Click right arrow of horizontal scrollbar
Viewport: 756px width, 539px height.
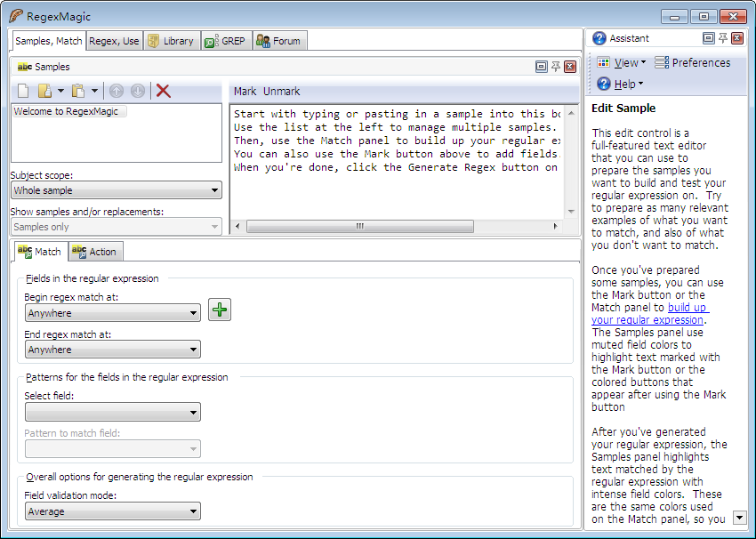click(555, 226)
